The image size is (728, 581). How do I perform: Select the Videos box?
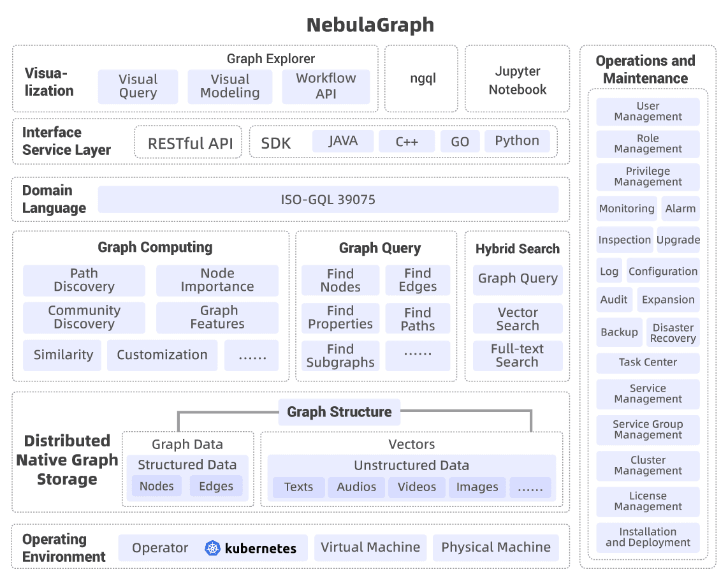417,487
